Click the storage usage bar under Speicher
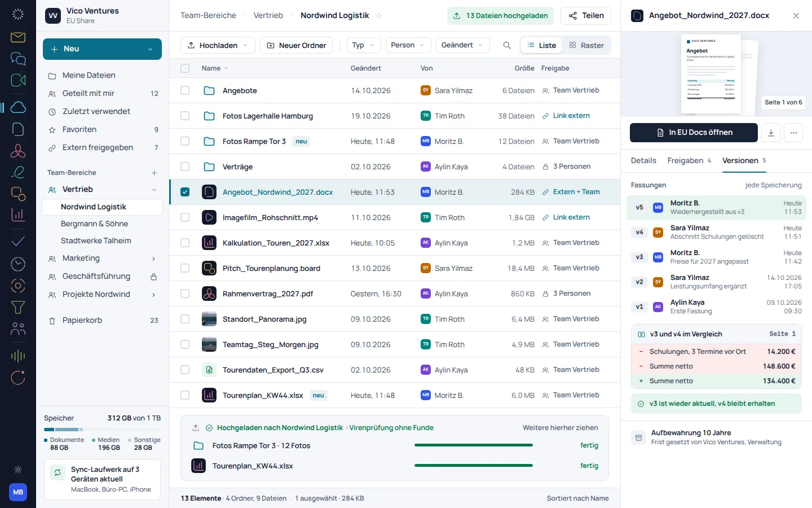The width and height of the screenshot is (812, 508). (102, 430)
